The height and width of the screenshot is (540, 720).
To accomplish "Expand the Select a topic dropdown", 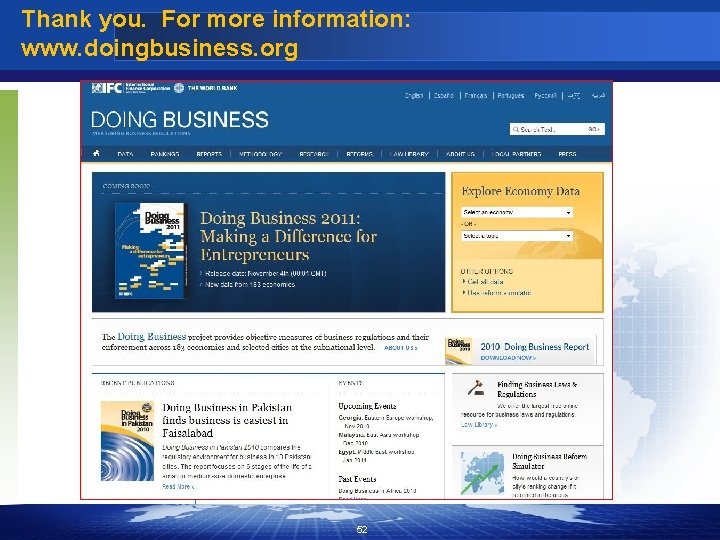I will (x=517, y=236).
